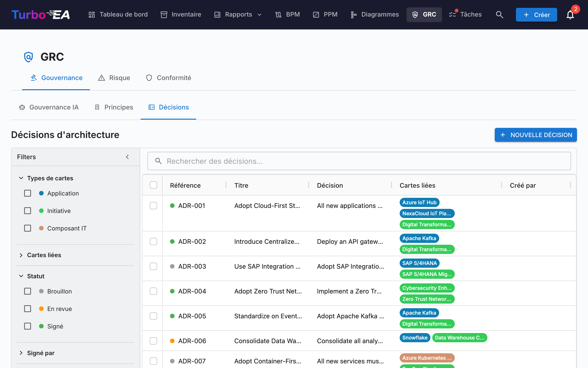Viewport: 588px width, 368px height.
Task: Open the Inventaire page
Action: point(181,14)
